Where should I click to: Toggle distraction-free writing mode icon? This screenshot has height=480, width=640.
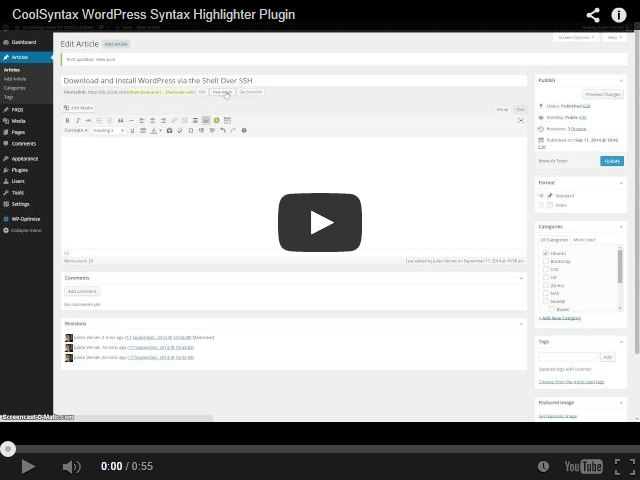coord(521,120)
